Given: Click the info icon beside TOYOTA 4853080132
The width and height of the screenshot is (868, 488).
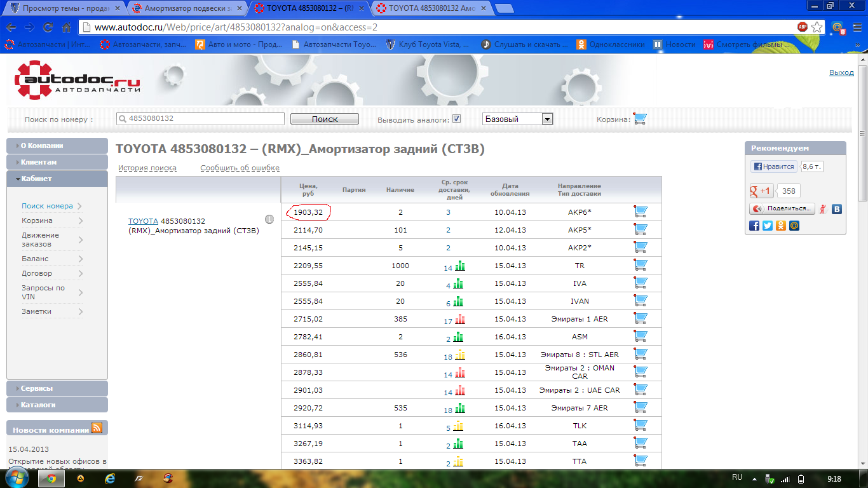Looking at the screenshot, I should (269, 219).
